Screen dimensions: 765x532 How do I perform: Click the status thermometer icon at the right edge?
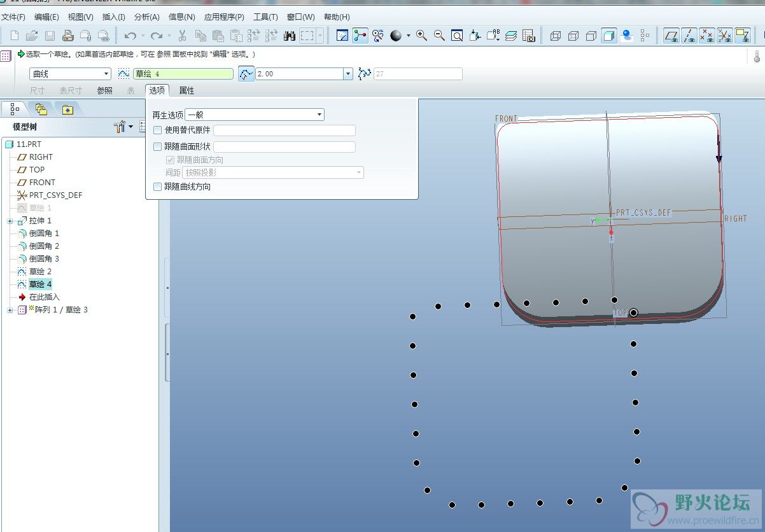(757, 57)
